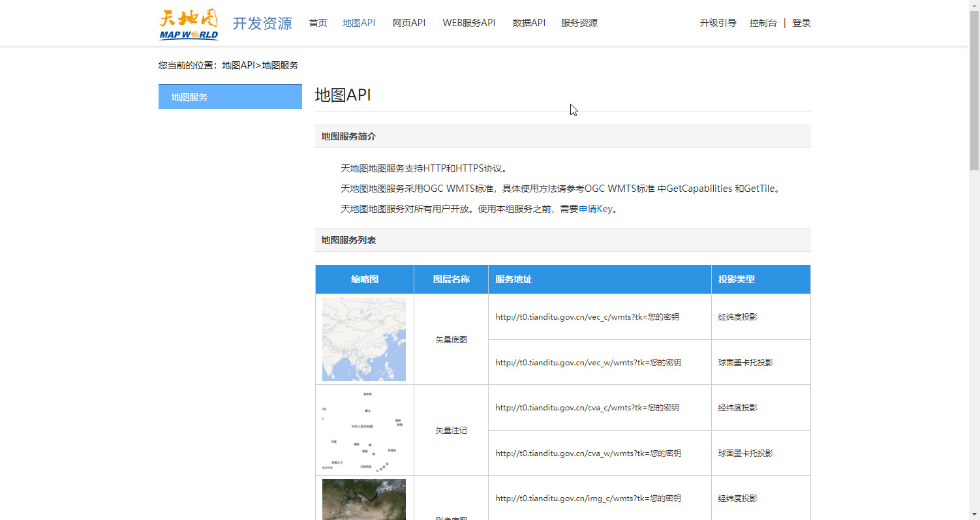
Task: Click the 缩略图 column header
Action: [365, 279]
